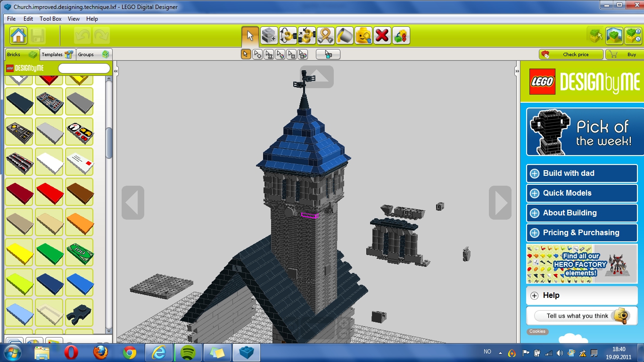Select the Selection arrow tool
The image size is (644, 362).
coord(250,36)
